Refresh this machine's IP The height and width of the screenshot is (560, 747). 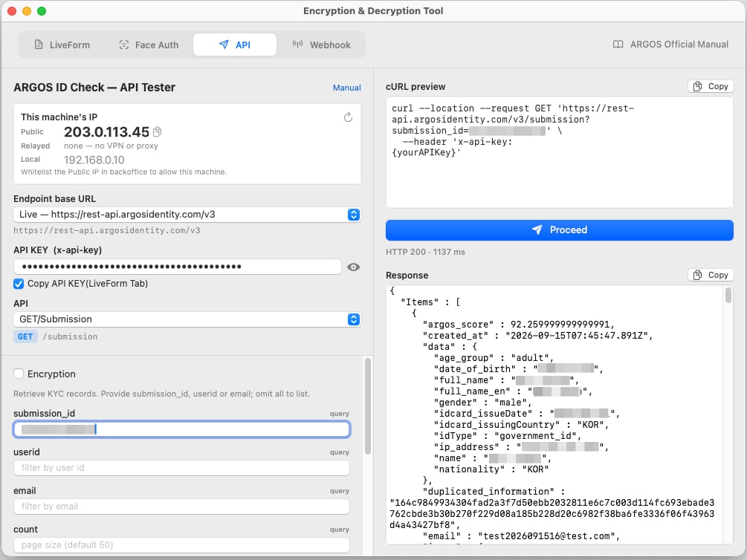tap(349, 117)
